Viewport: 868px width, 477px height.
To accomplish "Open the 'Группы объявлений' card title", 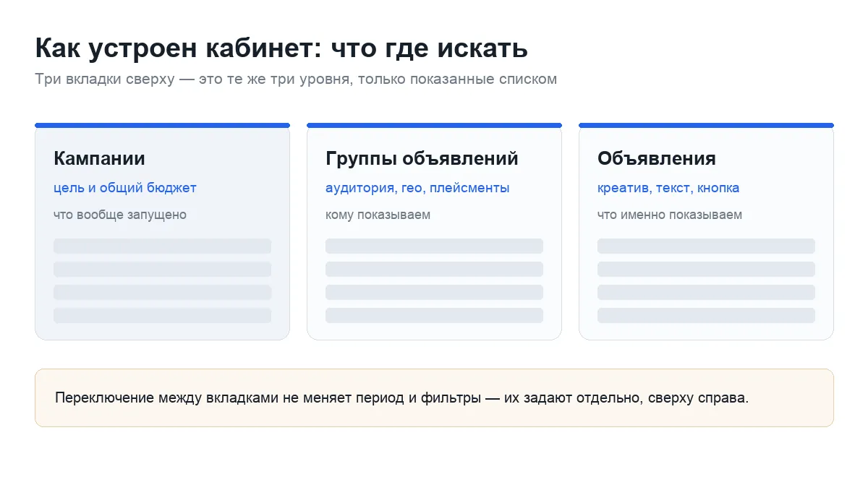I will (422, 158).
